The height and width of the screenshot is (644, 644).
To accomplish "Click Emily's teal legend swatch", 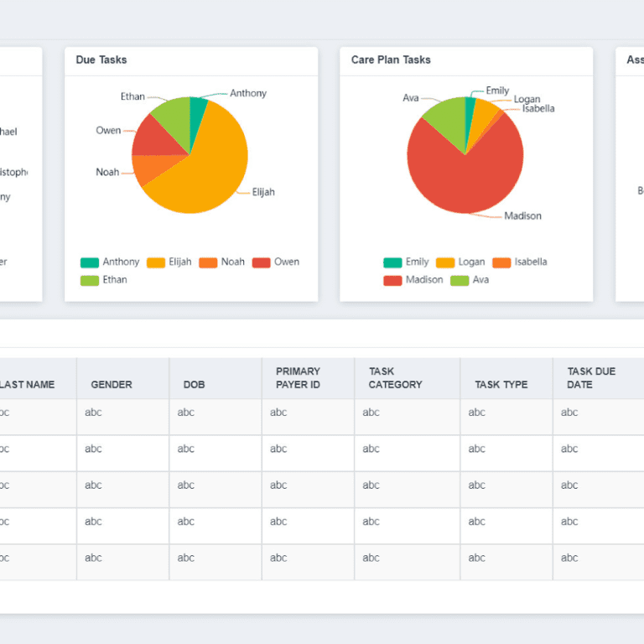I will (x=392, y=262).
